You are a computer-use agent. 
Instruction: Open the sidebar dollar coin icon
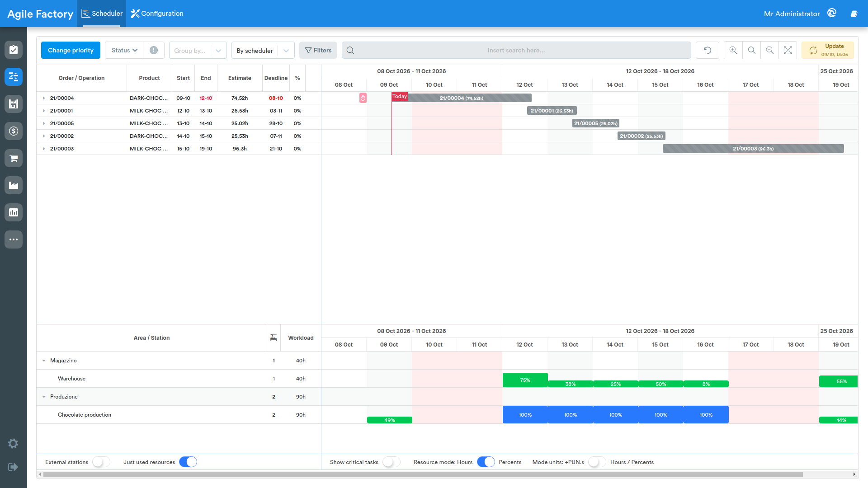tap(14, 131)
